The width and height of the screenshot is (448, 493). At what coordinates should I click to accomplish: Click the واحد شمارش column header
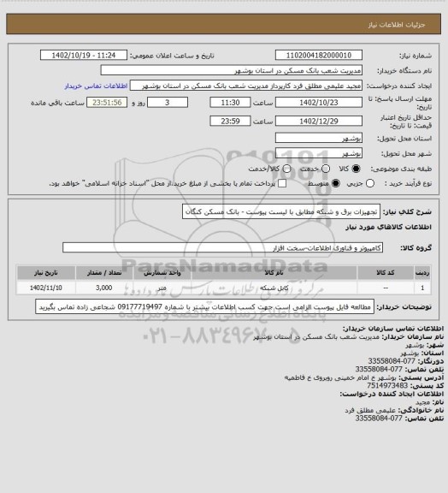162,272
